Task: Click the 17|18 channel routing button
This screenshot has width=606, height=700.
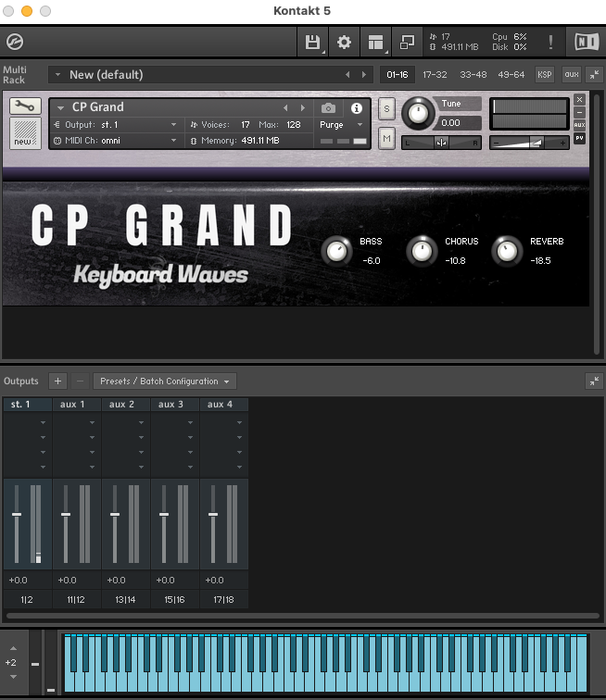Action: [223, 600]
